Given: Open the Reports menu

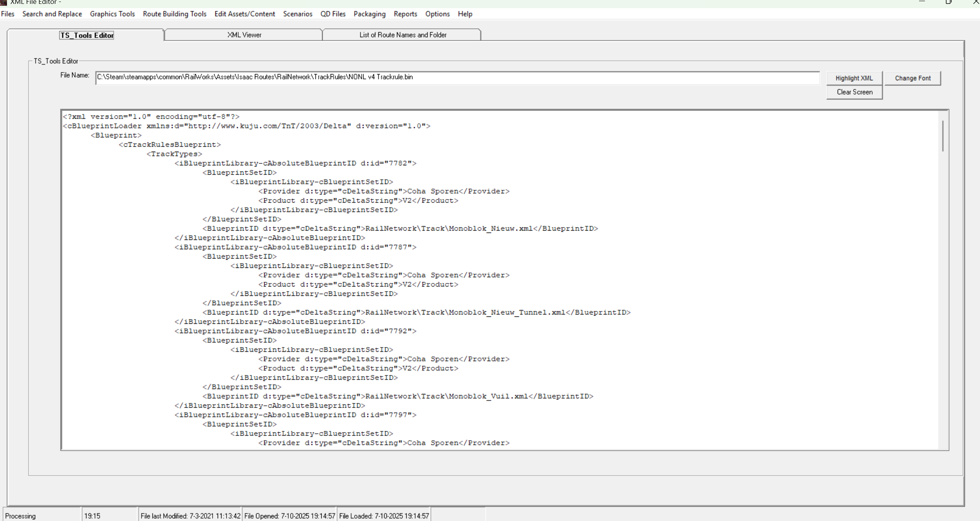Looking at the screenshot, I should [405, 14].
